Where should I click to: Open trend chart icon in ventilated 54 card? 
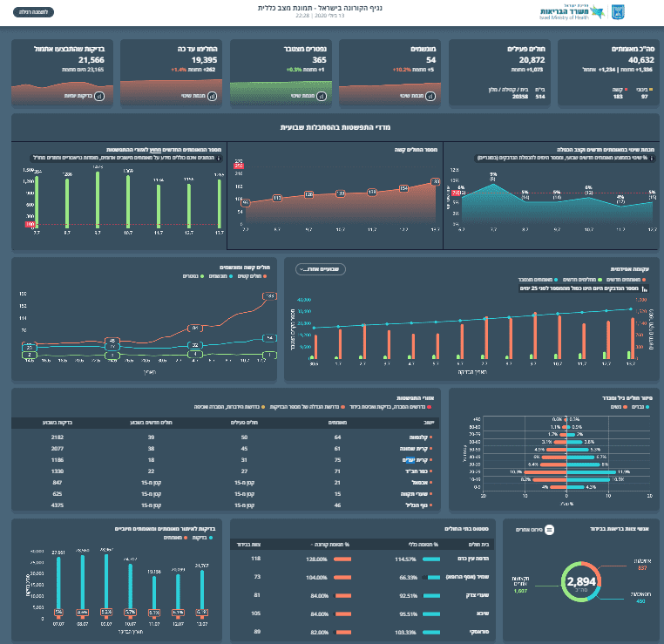(x=430, y=96)
